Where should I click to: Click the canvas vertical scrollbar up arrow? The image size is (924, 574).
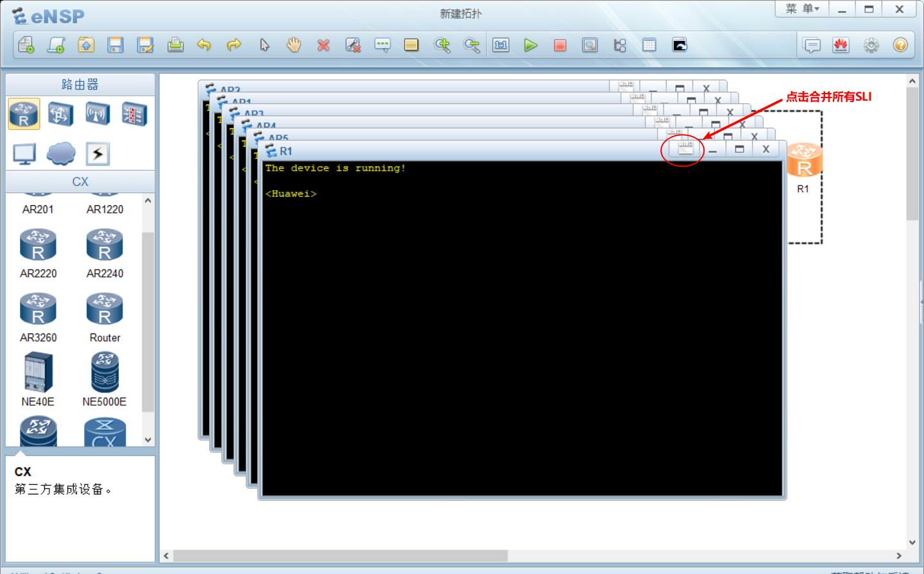(x=912, y=81)
